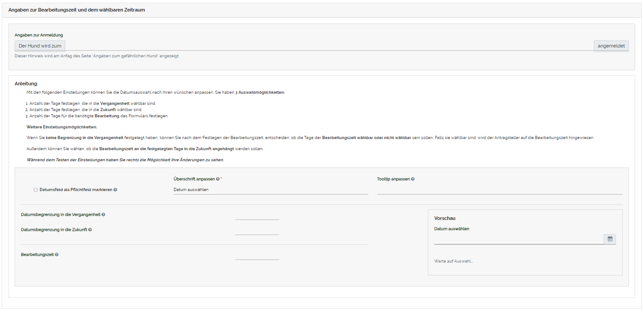Enable Datumsfeld als Pflichtfeld markieren checkbox
The image size is (644, 311).
(36, 190)
